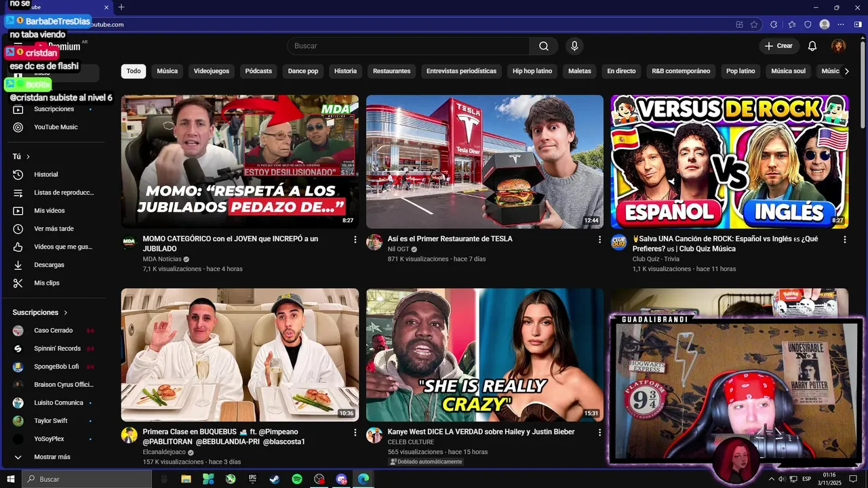868x488 pixels.
Task: Start voice search with the microphone
Action: pos(574,46)
